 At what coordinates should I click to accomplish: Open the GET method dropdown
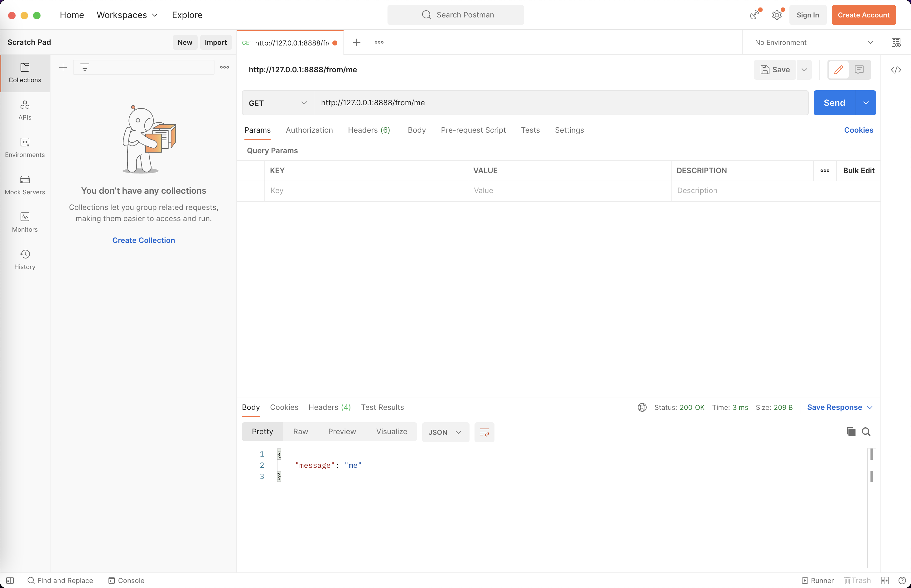277,102
